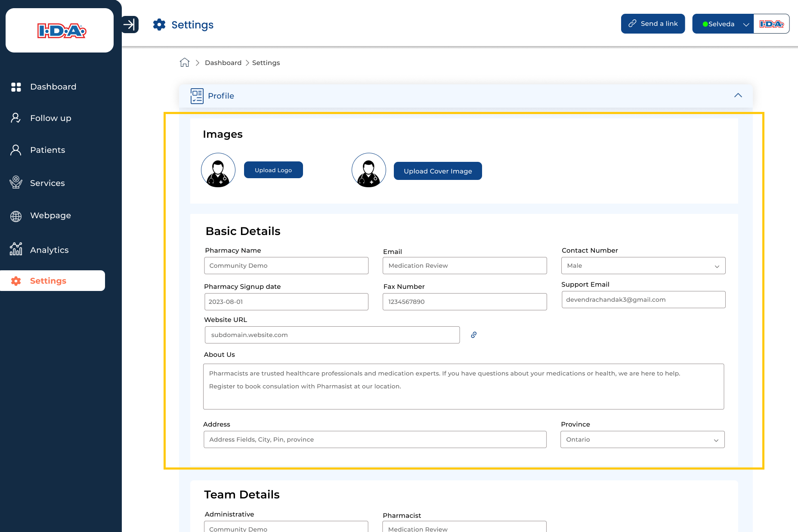
Task: Click the IDA logo badge in top-right
Action: click(x=771, y=24)
